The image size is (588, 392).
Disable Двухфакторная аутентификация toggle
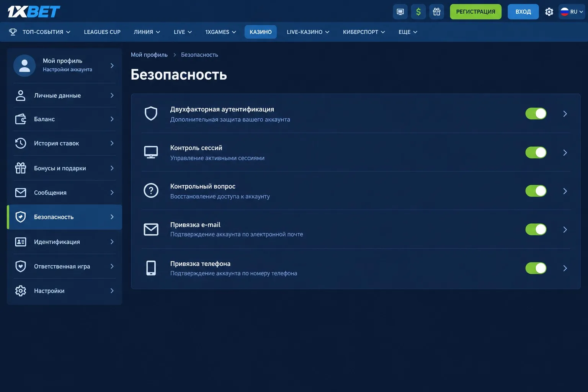click(x=536, y=114)
